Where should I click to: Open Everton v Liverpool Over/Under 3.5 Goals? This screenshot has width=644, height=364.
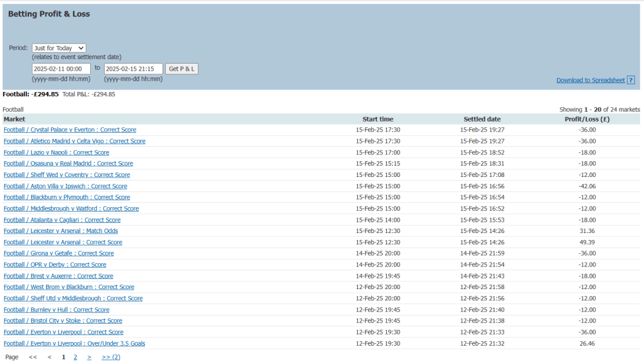(x=74, y=343)
